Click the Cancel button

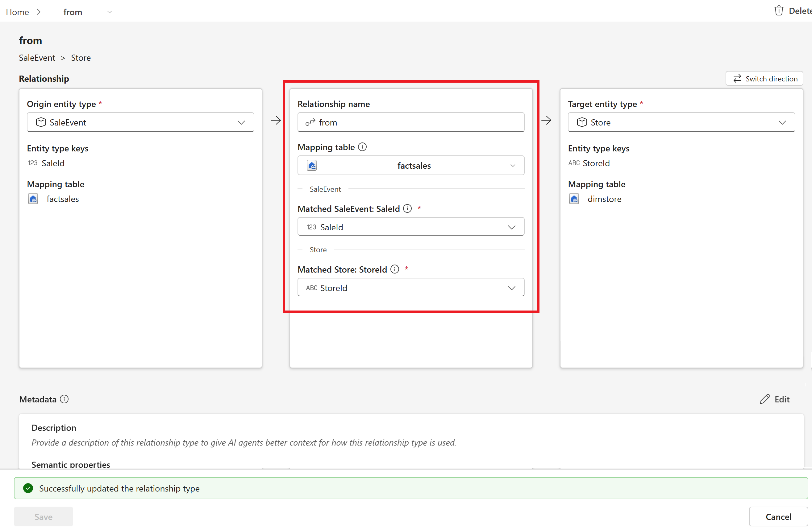tap(778, 517)
